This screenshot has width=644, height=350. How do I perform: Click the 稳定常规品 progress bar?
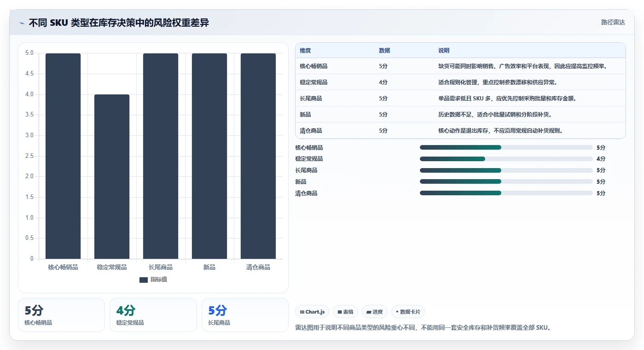pyautogui.click(x=506, y=159)
